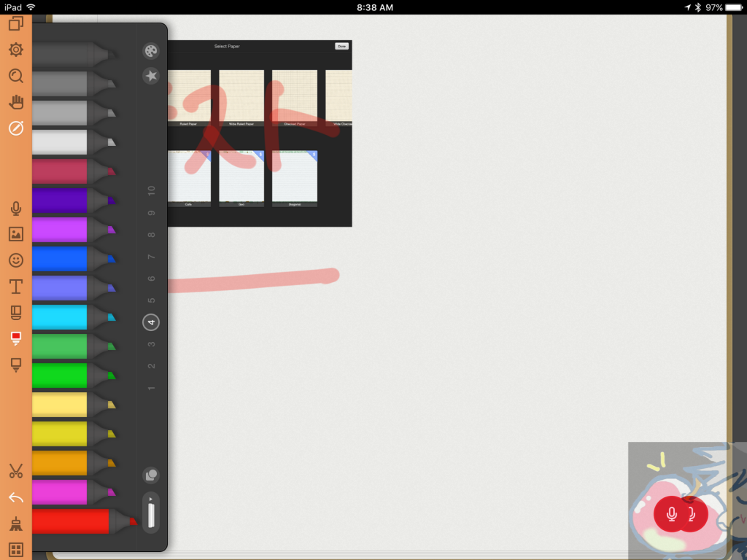Select the magnifier zoom tool
This screenshot has height=560, width=747.
pos(15,76)
